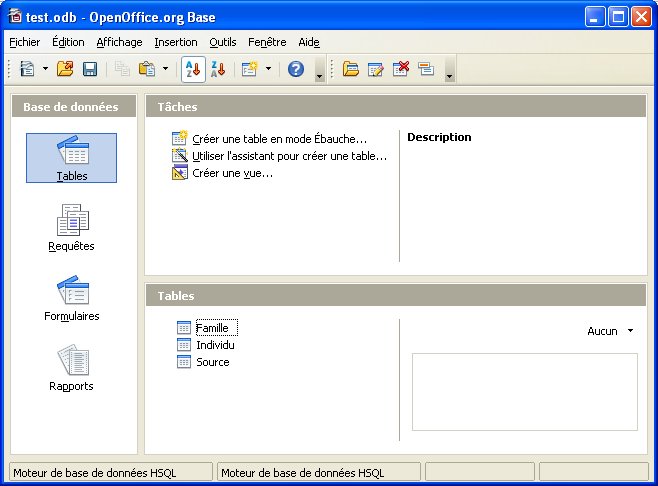This screenshot has width=658, height=486.
Task: Close the test.odb window
Action: (x=641, y=17)
